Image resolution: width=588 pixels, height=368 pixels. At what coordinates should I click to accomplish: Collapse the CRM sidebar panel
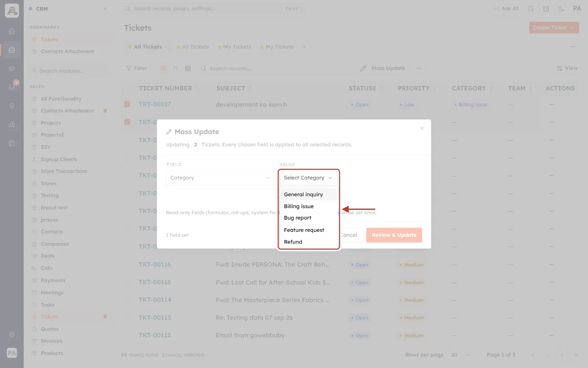(105, 9)
